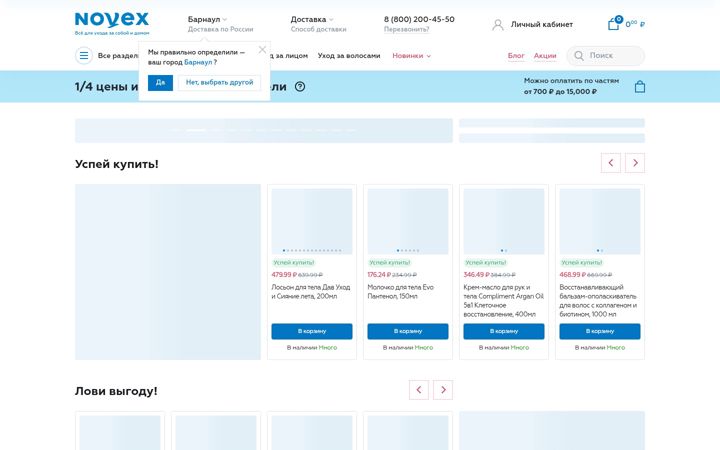
Task: Click В наличии Много under Дав lotion
Action: click(x=312, y=348)
